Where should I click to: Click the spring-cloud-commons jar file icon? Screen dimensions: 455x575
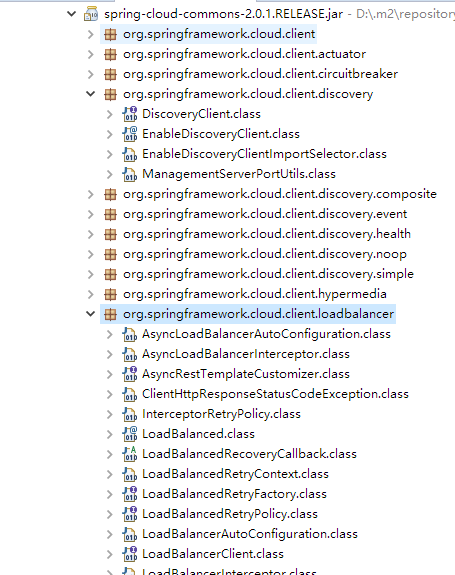pyautogui.click(x=91, y=14)
